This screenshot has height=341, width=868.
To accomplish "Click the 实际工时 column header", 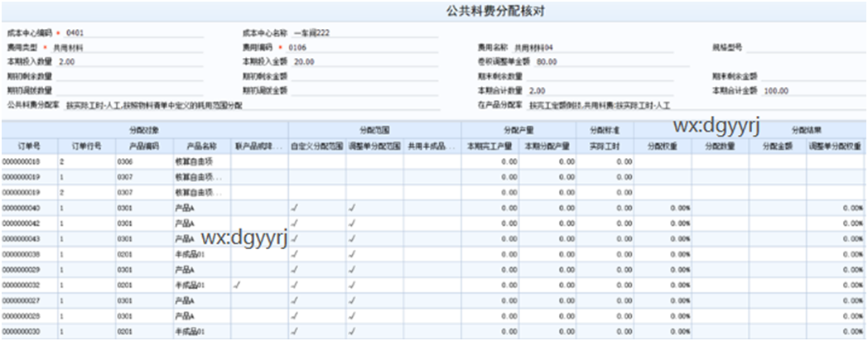I will pyautogui.click(x=605, y=146).
